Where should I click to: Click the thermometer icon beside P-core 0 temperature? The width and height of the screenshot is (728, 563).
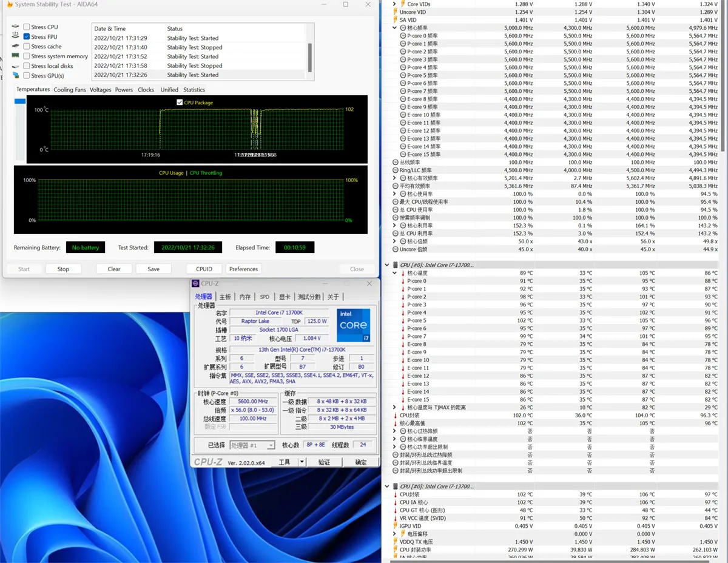pyautogui.click(x=403, y=281)
